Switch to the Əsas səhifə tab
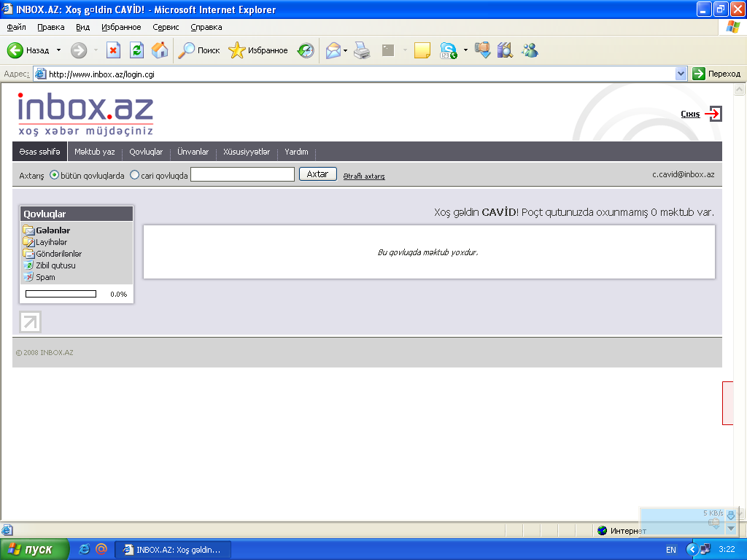 (39, 152)
